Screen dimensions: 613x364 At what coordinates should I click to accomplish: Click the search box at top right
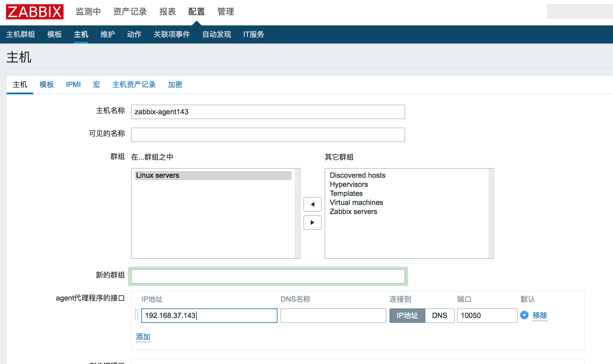[x=580, y=11]
